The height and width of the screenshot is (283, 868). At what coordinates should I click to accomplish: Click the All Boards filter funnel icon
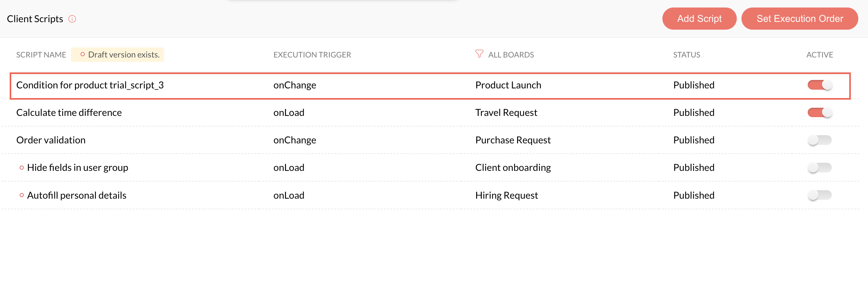[479, 54]
